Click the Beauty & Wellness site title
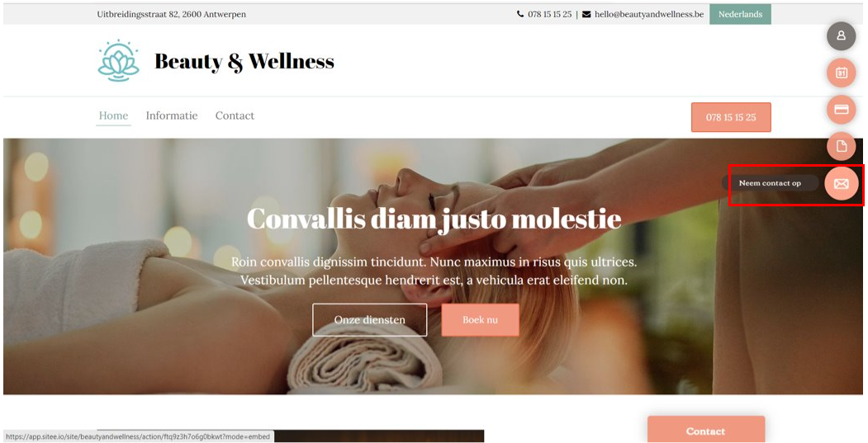This screenshot has width=868, height=443. [244, 61]
